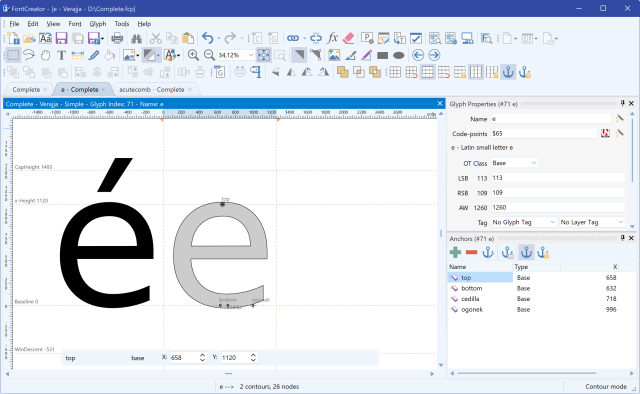
Task: Go to previous glyph arrow
Action: point(418,55)
